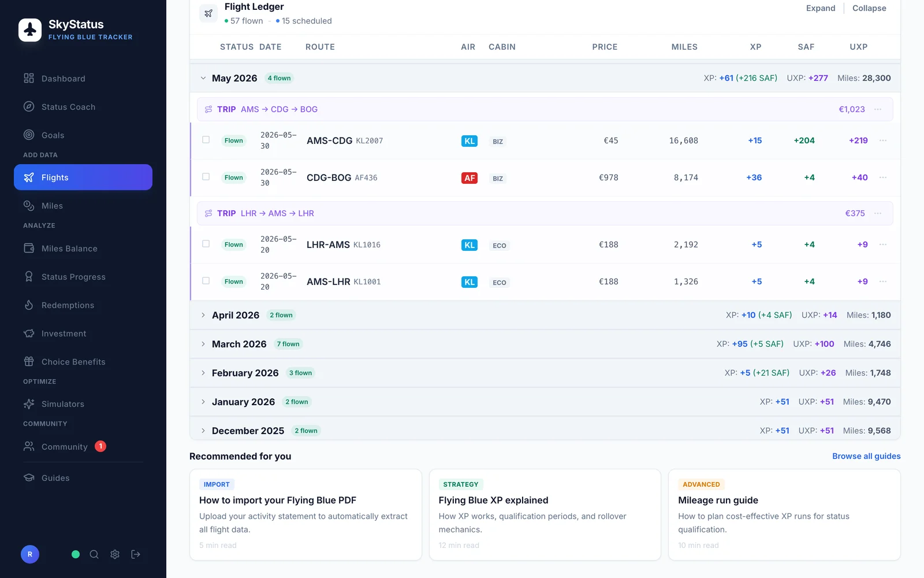Expand the April 2026 section

pyautogui.click(x=203, y=315)
